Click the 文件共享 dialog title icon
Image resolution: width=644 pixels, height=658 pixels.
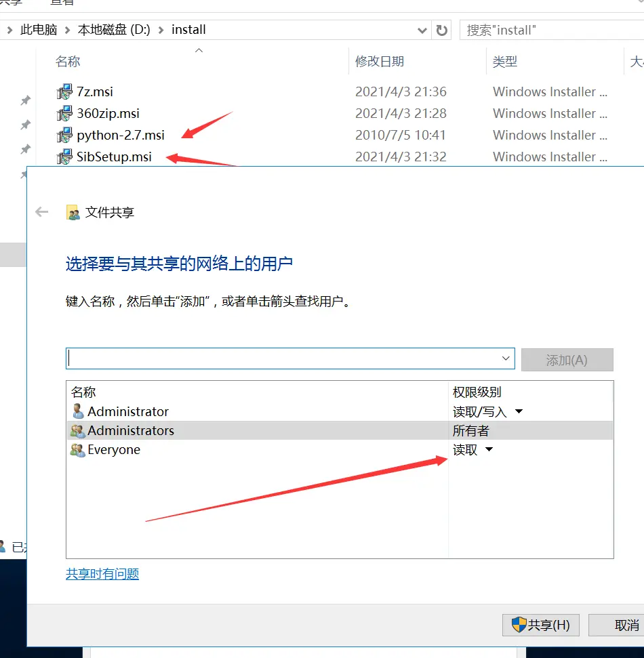73,212
